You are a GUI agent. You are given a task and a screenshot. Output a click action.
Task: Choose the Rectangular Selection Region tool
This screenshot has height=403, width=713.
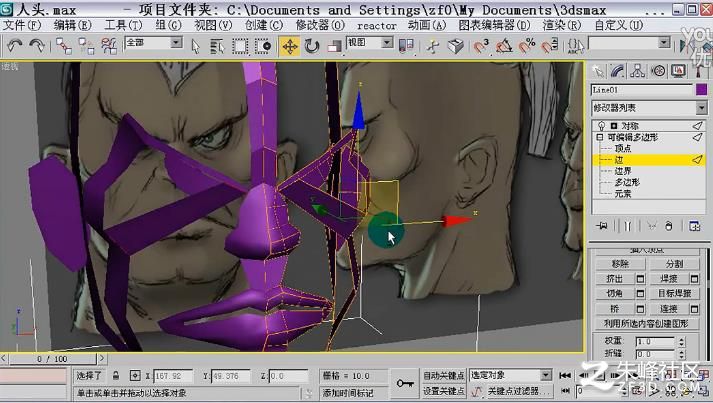tap(240, 46)
